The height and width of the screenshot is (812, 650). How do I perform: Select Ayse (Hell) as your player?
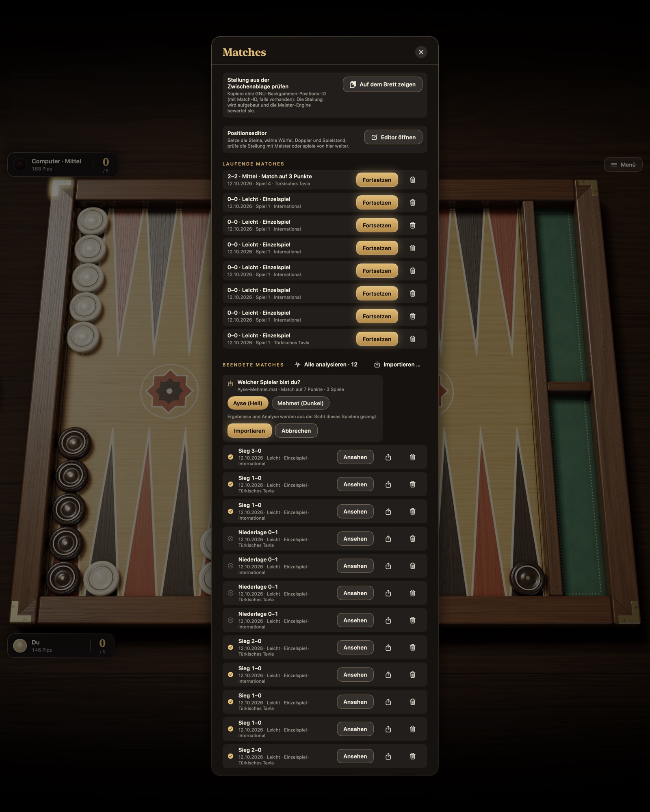point(248,403)
